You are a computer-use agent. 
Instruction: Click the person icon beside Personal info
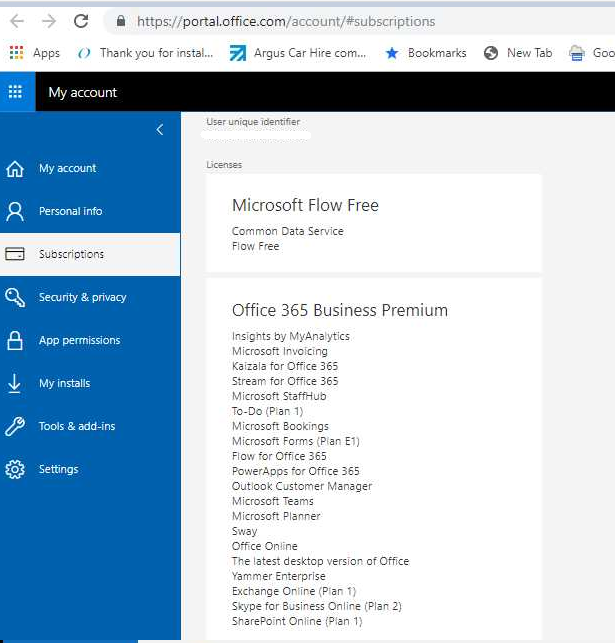pos(15,212)
